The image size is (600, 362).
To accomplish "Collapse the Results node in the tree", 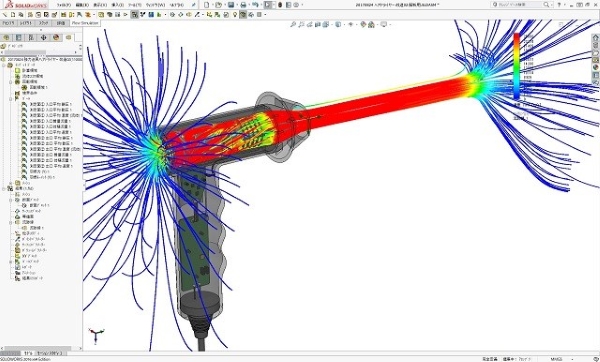I will tap(4, 189).
